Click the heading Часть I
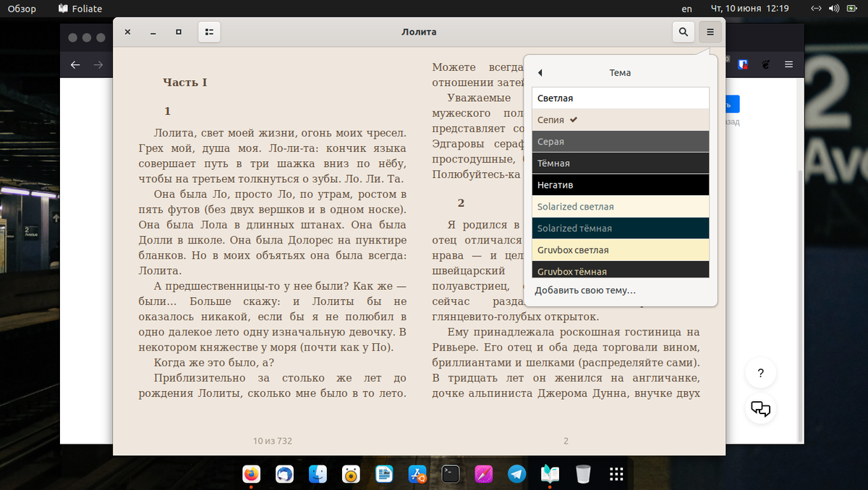Viewport: 868px width, 490px height. (185, 82)
